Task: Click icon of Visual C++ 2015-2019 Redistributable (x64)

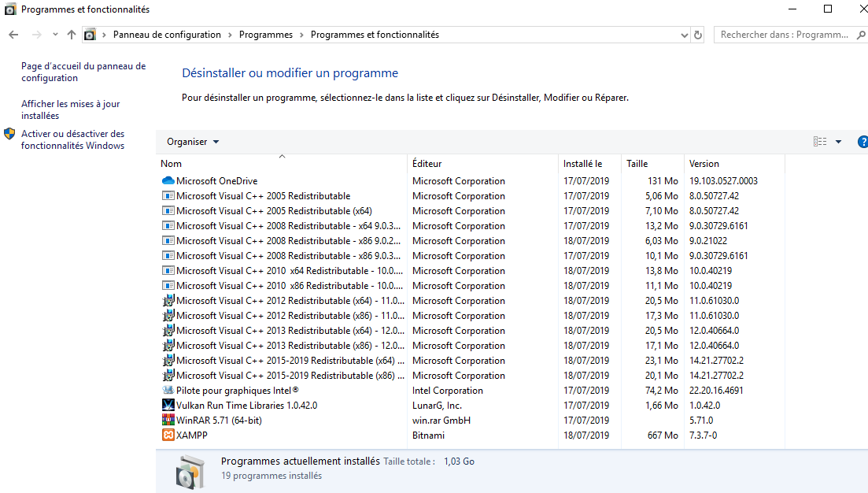Action: coord(168,360)
